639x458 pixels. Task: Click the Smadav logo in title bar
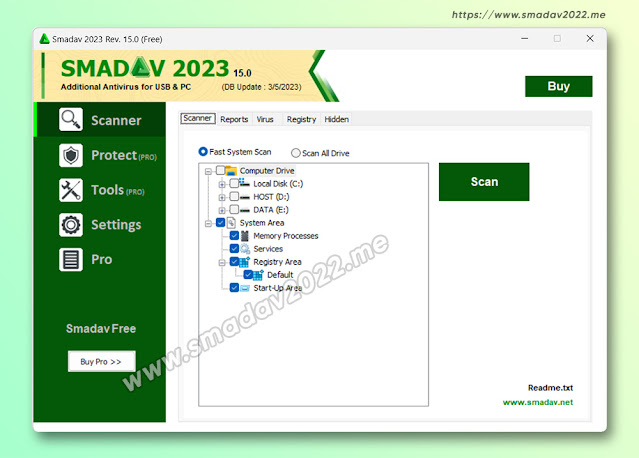(x=44, y=39)
